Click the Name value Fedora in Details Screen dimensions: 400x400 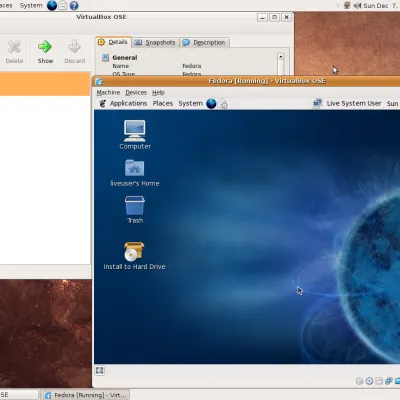[x=192, y=66]
